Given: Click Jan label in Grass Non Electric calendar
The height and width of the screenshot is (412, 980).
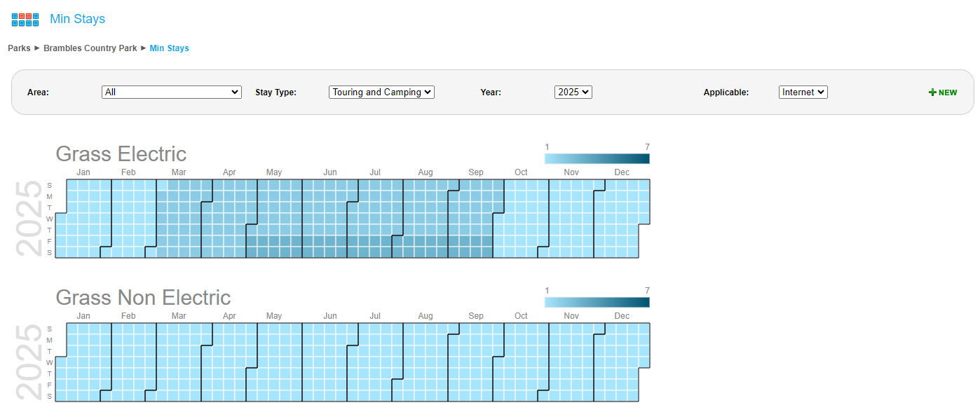Looking at the screenshot, I should pos(83,316).
